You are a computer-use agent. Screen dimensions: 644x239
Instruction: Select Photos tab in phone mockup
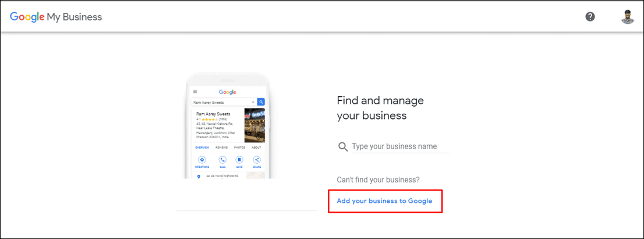coord(239,147)
